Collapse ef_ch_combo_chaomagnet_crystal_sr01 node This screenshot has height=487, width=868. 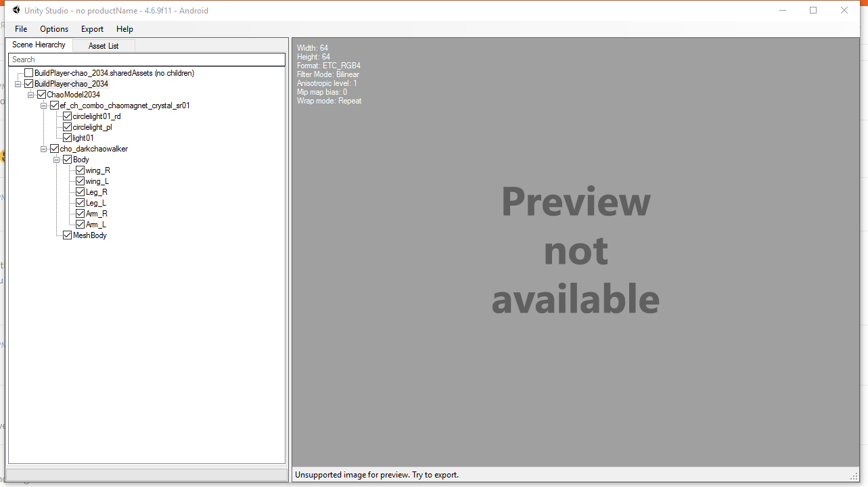coord(44,106)
